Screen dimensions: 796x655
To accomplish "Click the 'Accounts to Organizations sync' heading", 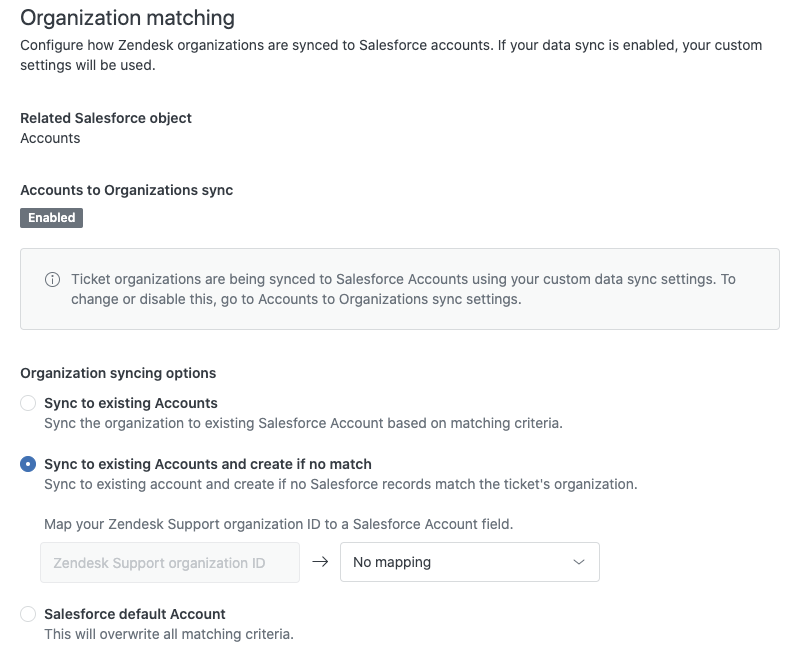I will 126,190.
